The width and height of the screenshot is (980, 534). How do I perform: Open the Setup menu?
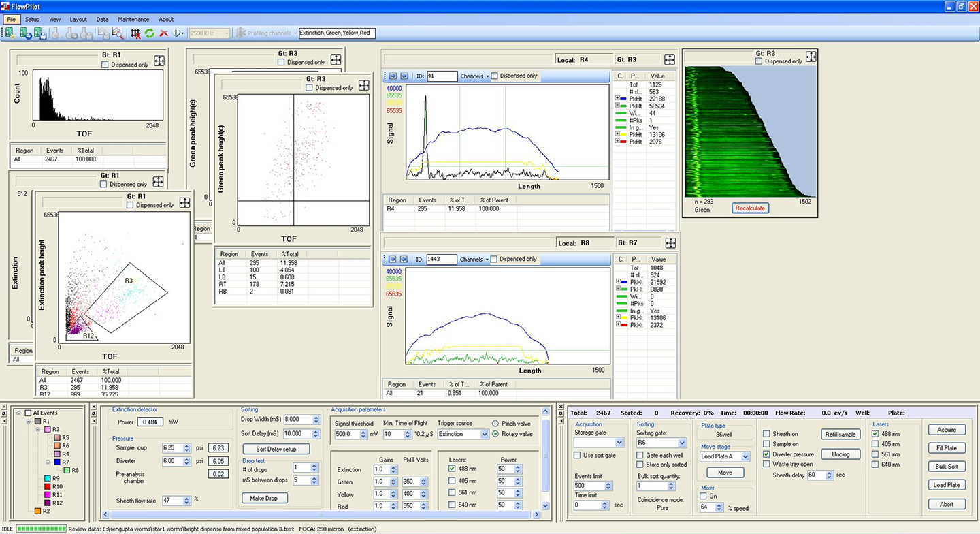(31, 19)
